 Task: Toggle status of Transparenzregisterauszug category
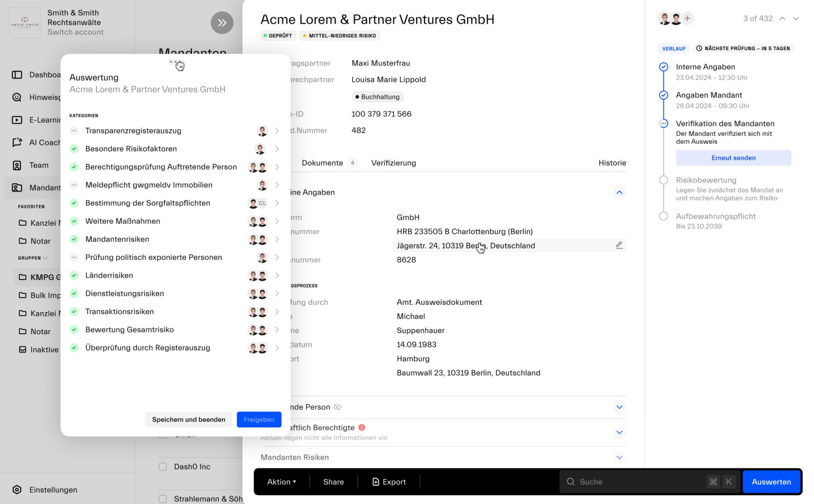coord(74,131)
